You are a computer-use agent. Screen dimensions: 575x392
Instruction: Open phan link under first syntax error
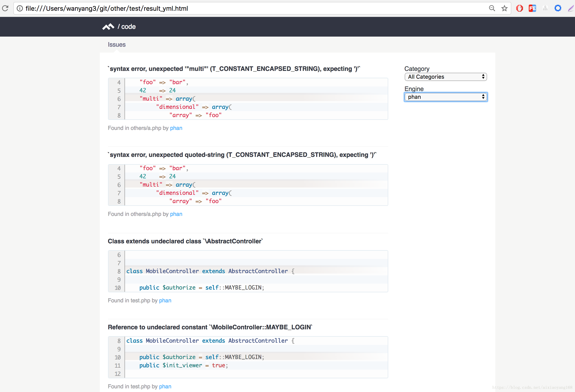pyautogui.click(x=176, y=128)
